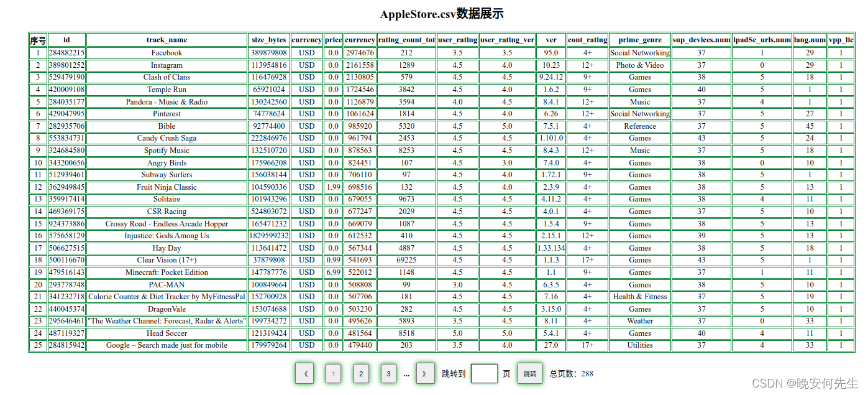The width and height of the screenshot is (868, 395).
Task: Click the Pandora - Music & Radio cell
Action: 167,102
